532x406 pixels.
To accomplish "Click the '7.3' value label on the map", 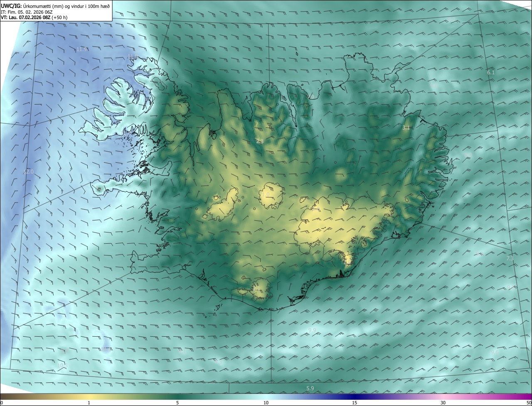I will [x=510, y=258].
